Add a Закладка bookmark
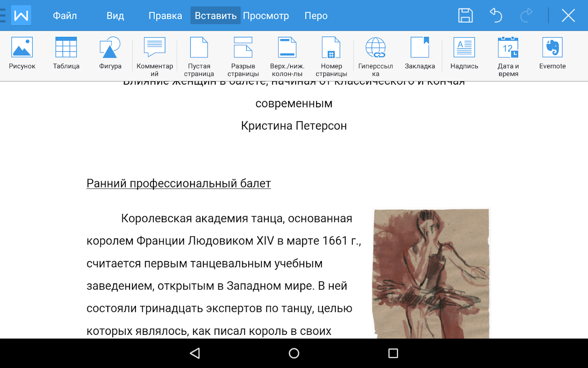This screenshot has width=588, height=368. pyautogui.click(x=420, y=54)
